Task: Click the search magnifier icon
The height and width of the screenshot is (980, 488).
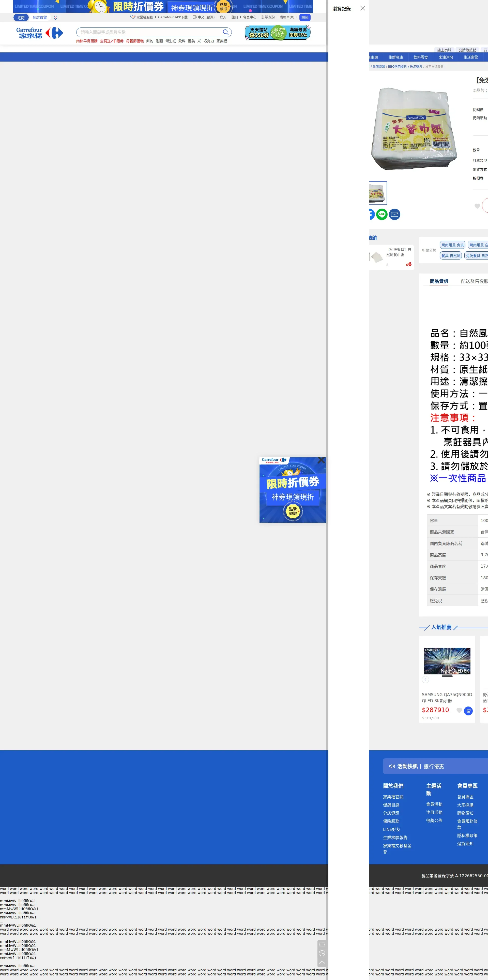Action: point(225,32)
